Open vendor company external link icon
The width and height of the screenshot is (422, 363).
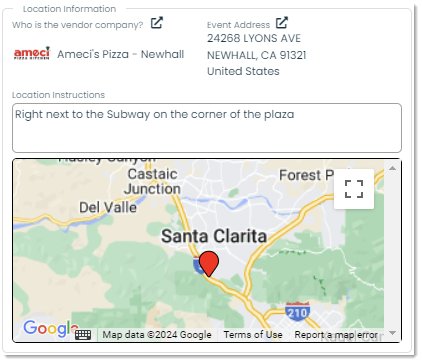click(x=157, y=23)
